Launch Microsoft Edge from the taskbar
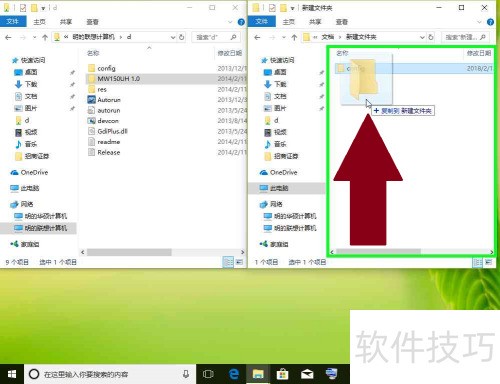 point(234,374)
